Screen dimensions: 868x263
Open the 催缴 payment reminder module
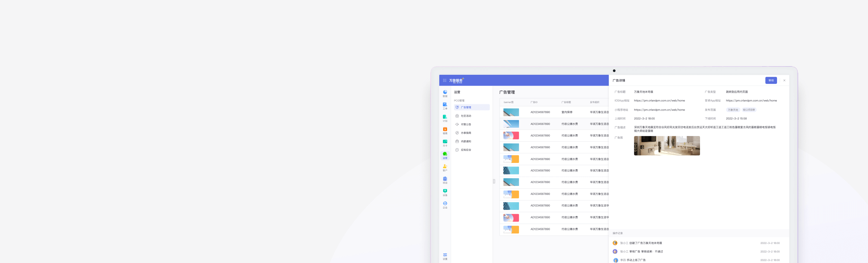(x=445, y=131)
